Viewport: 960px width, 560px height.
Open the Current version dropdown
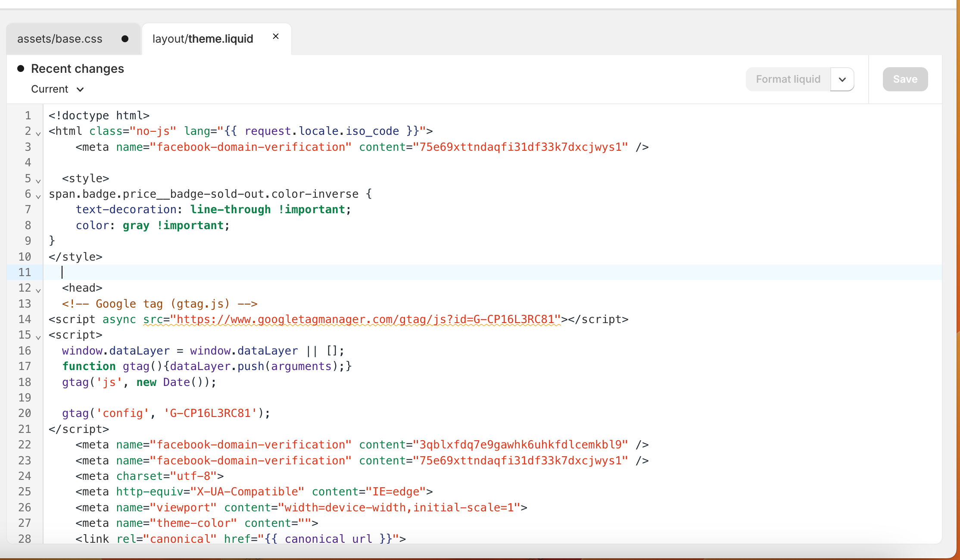click(x=57, y=89)
